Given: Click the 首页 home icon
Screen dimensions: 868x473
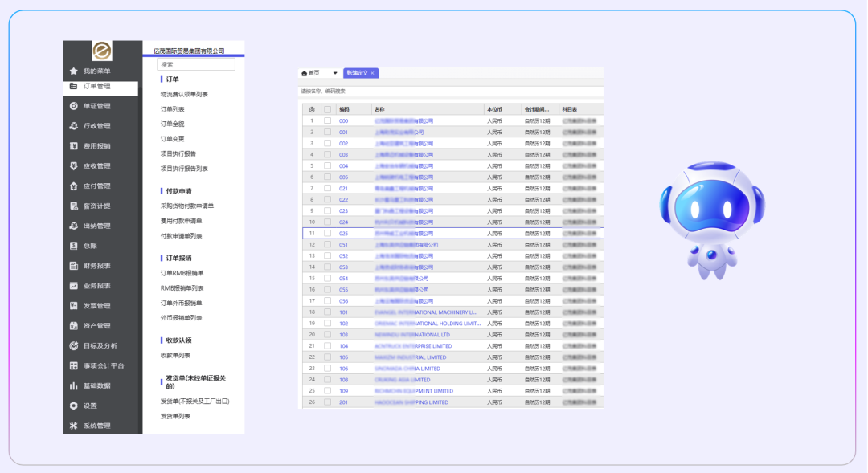Looking at the screenshot, I should (x=305, y=73).
